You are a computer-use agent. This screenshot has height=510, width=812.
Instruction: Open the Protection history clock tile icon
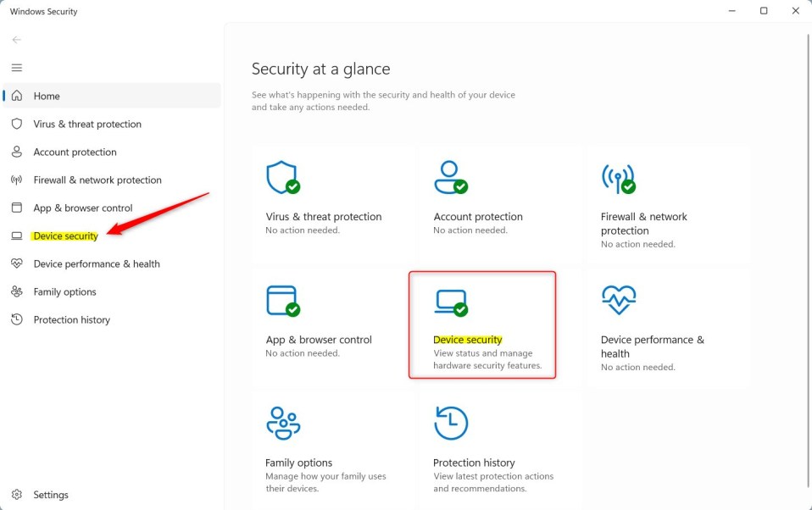[451, 423]
